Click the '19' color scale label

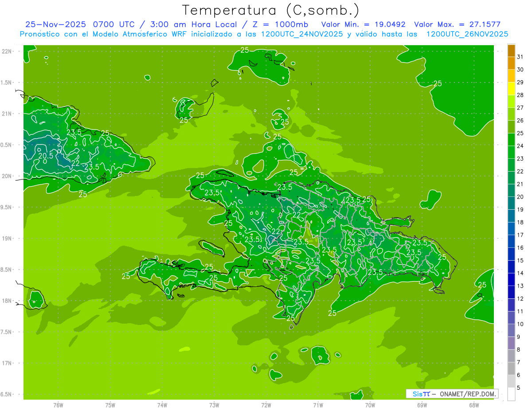(x=520, y=210)
